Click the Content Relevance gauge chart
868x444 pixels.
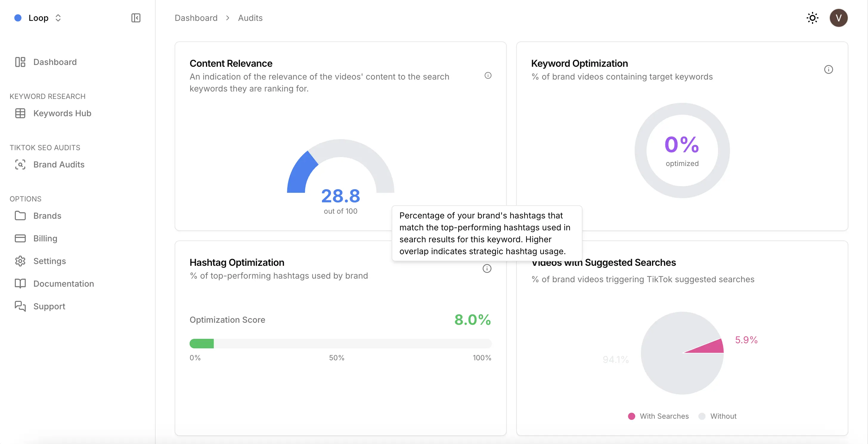(x=340, y=166)
